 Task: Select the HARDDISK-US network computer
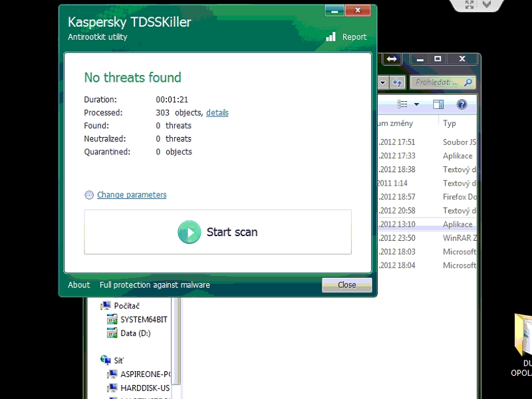coord(145,388)
